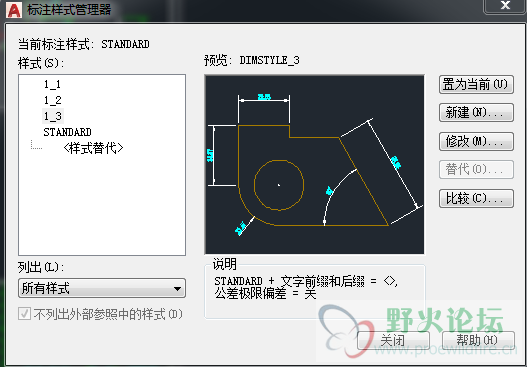The image size is (527, 367).
Task: Select the 1_1 dimension style
Action: 52,84
